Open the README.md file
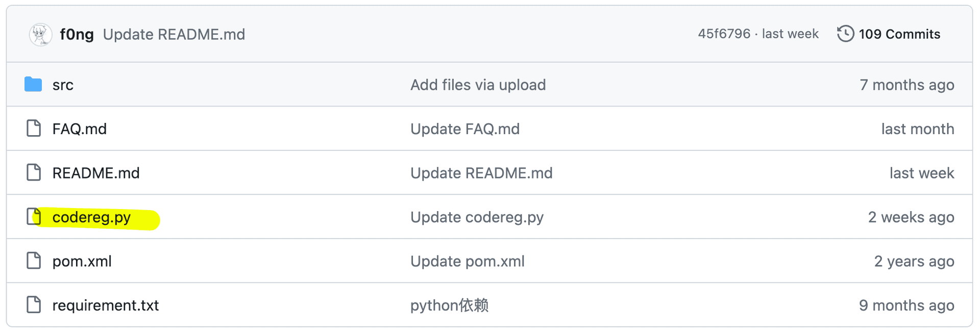The width and height of the screenshot is (980, 334). (96, 173)
